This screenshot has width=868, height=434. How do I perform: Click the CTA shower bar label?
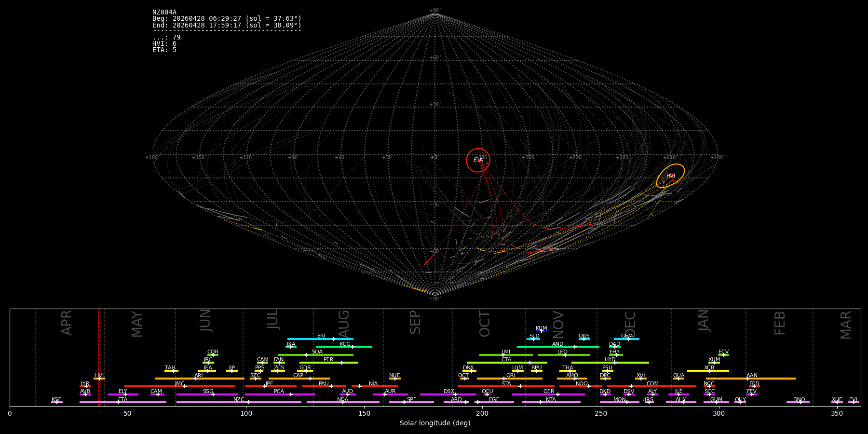click(506, 360)
